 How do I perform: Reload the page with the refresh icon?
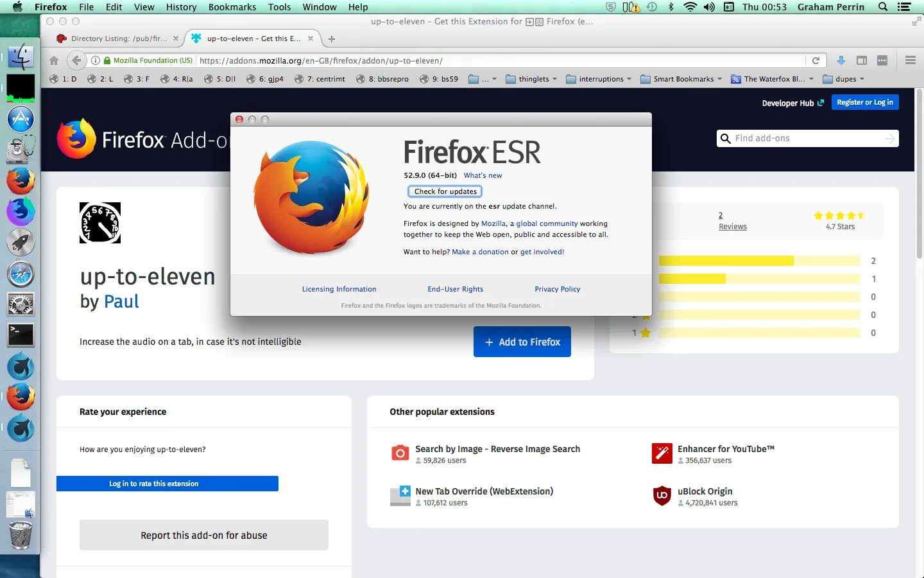(x=816, y=60)
